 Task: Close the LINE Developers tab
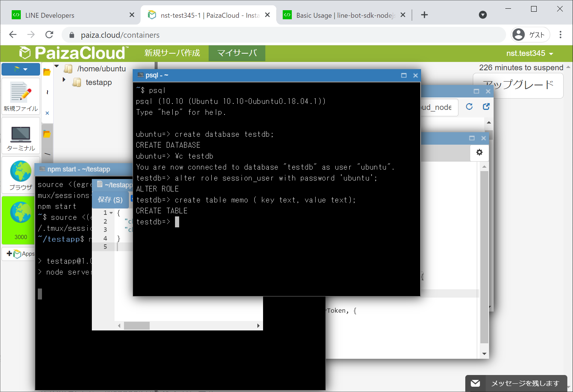point(132,15)
